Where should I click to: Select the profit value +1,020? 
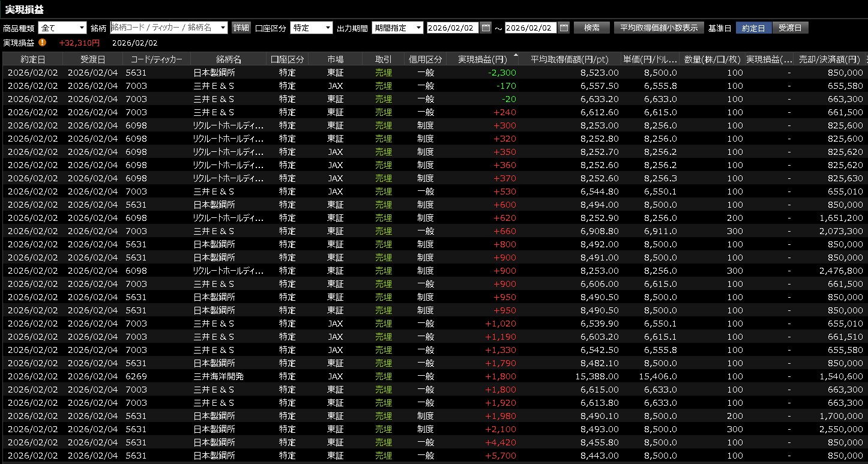(x=502, y=324)
